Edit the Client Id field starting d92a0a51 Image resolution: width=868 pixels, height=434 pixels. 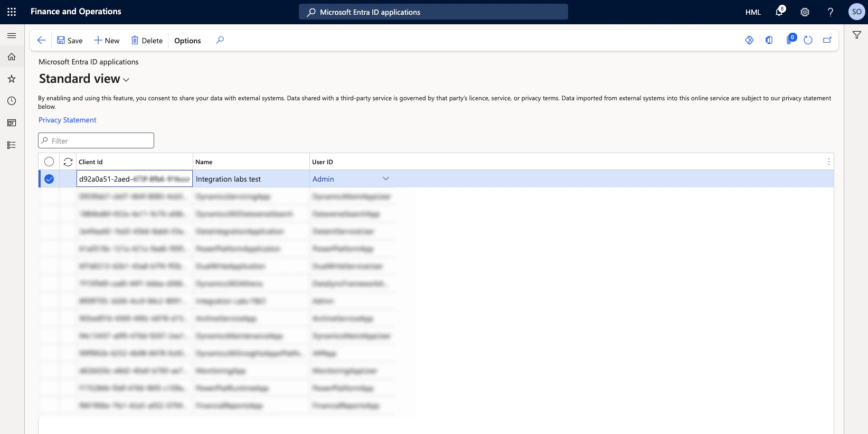[135, 179]
